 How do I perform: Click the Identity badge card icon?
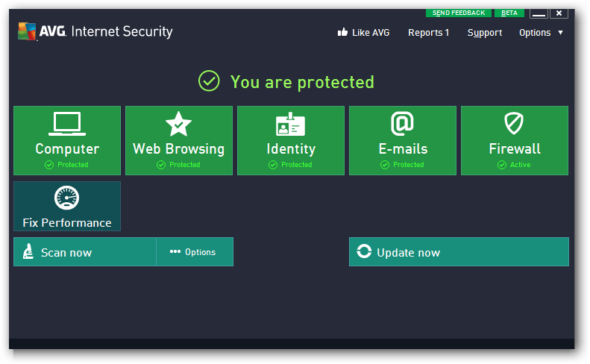click(x=291, y=124)
